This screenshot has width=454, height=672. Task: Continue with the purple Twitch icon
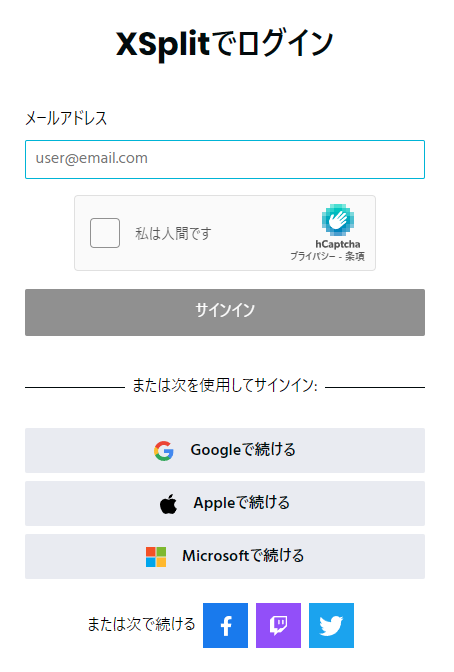click(278, 625)
